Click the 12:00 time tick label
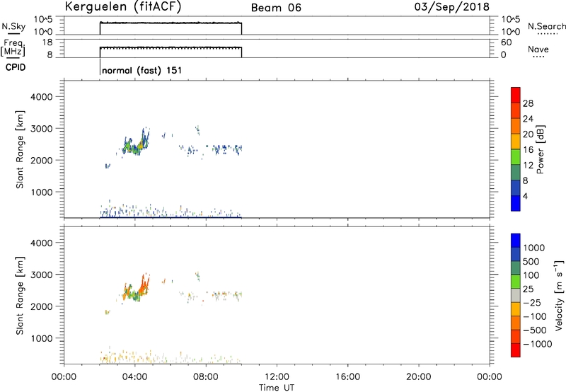The width and height of the screenshot is (566, 392). tap(277, 377)
